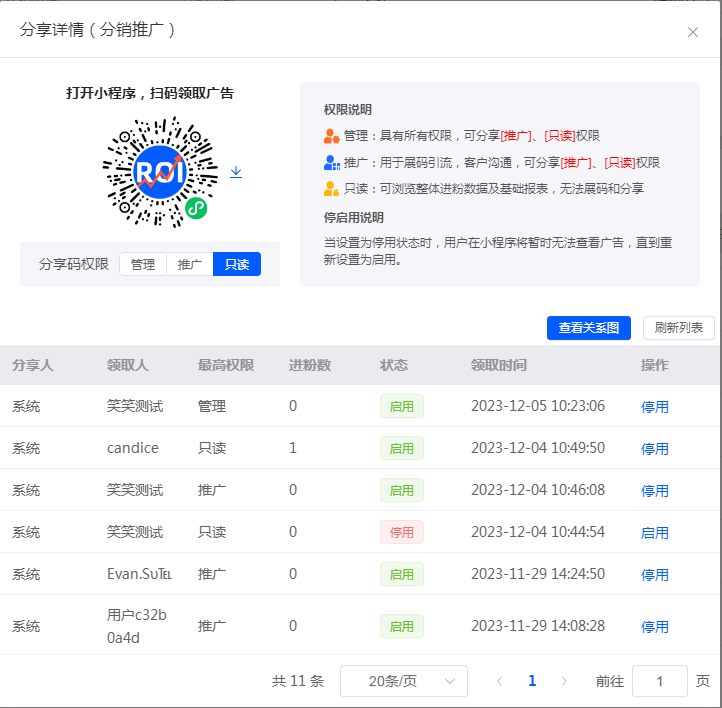Disable candice's share via 停用

pyautogui.click(x=654, y=448)
